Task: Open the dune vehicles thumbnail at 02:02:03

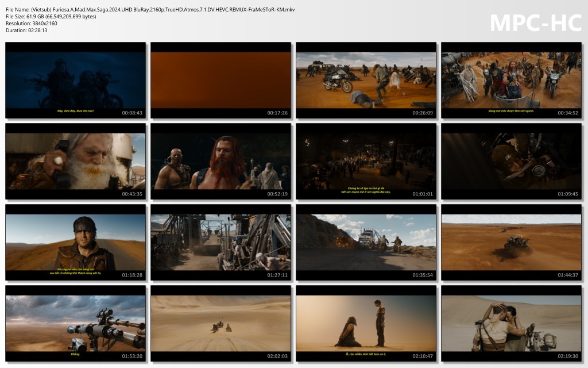Action: point(220,323)
